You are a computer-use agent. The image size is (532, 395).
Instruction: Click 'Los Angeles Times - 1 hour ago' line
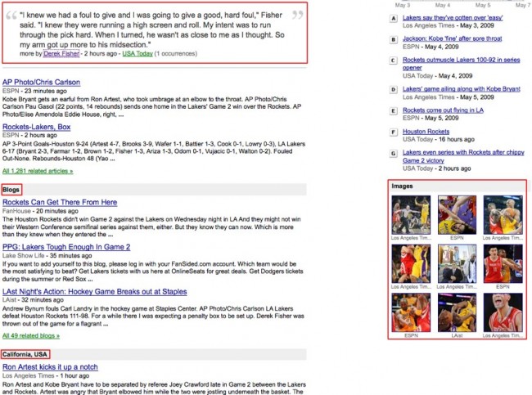point(46,375)
